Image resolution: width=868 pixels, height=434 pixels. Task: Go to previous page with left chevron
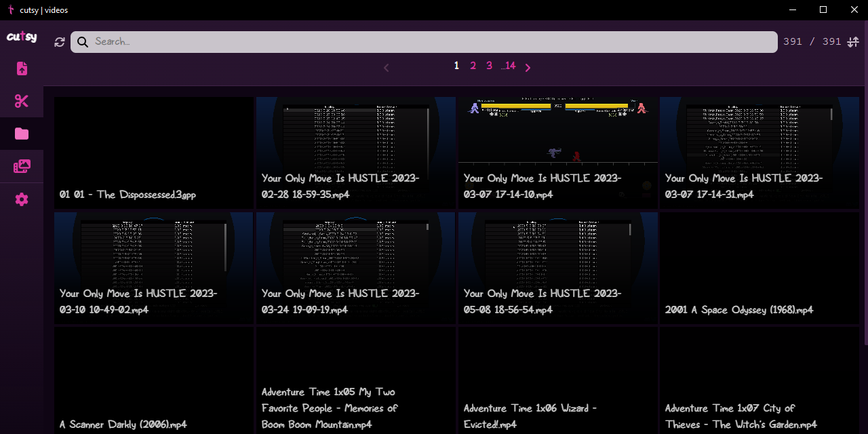tap(387, 67)
